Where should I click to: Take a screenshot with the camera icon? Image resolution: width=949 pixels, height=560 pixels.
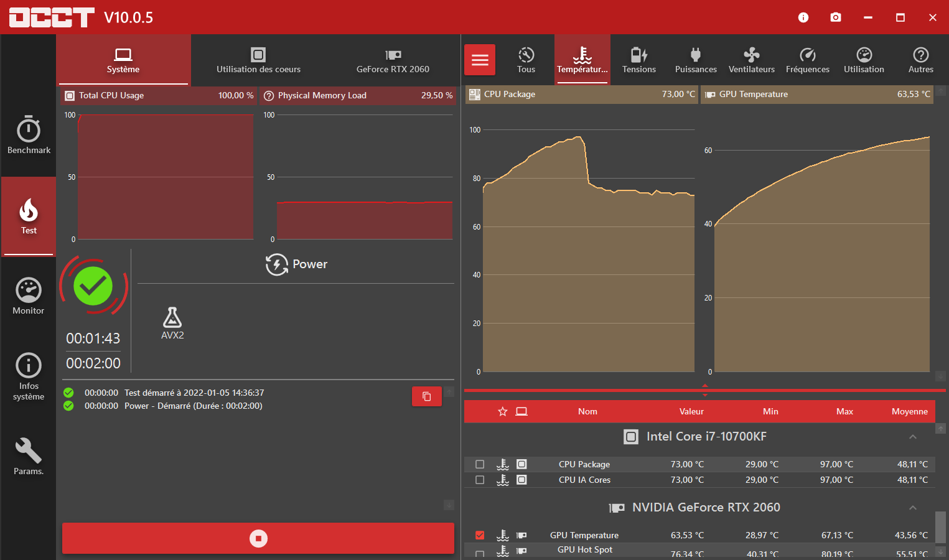[x=836, y=17]
